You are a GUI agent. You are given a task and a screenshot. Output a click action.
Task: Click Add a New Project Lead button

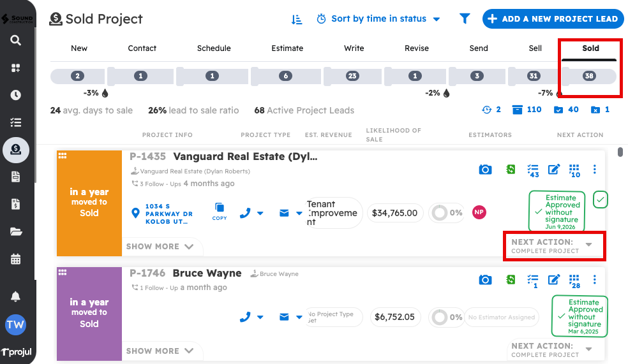click(x=553, y=19)
